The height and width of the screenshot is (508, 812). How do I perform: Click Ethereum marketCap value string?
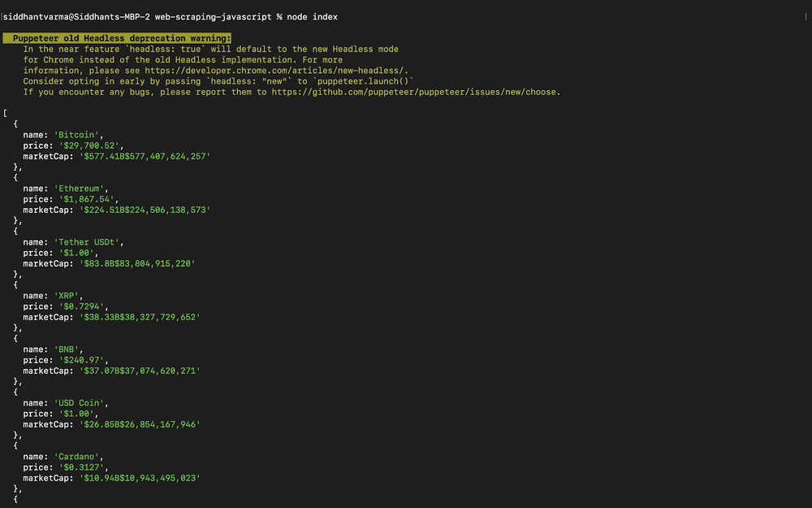click(145, 210)
